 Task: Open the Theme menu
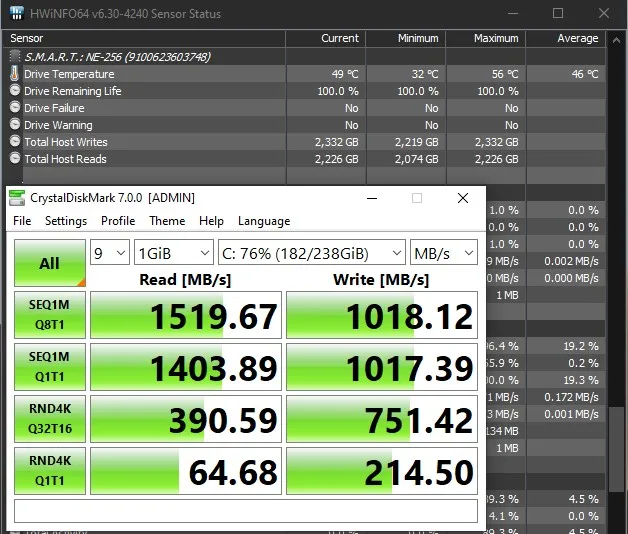(x=167, y=221)
